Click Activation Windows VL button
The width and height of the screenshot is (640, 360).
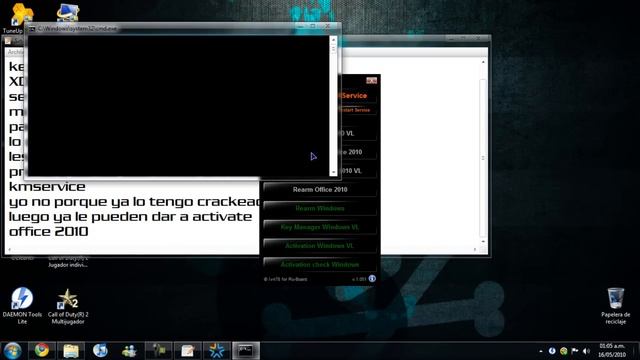tap(320, 246)
